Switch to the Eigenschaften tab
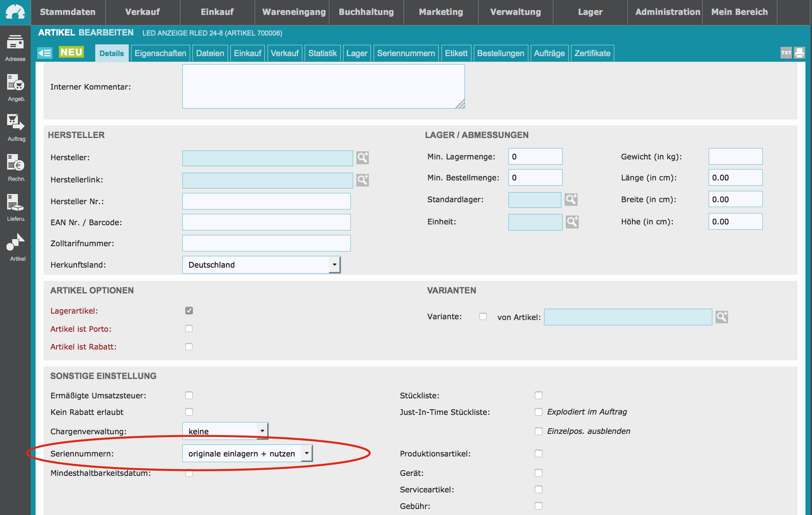This screenshot has height=515, width=812. pos(160,53)
